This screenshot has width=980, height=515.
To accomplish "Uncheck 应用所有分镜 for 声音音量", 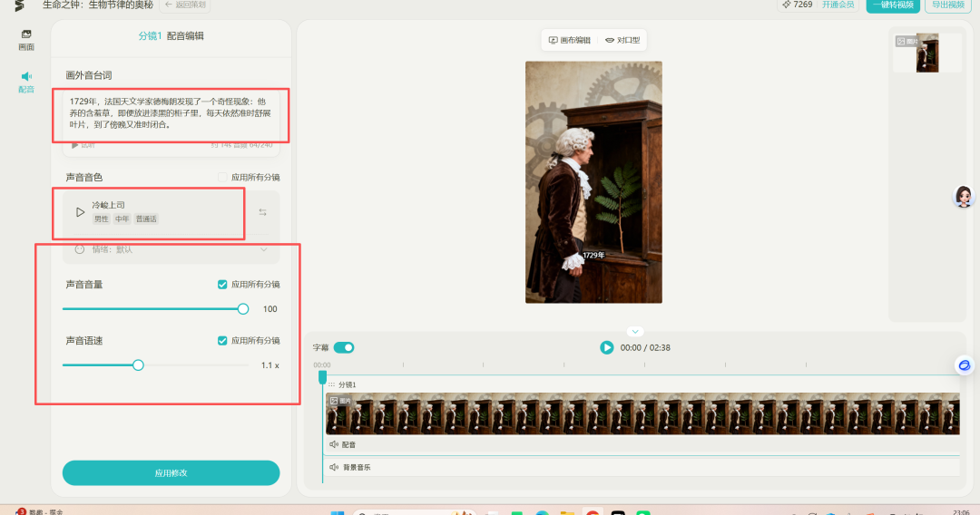I will tap(223, 285).
